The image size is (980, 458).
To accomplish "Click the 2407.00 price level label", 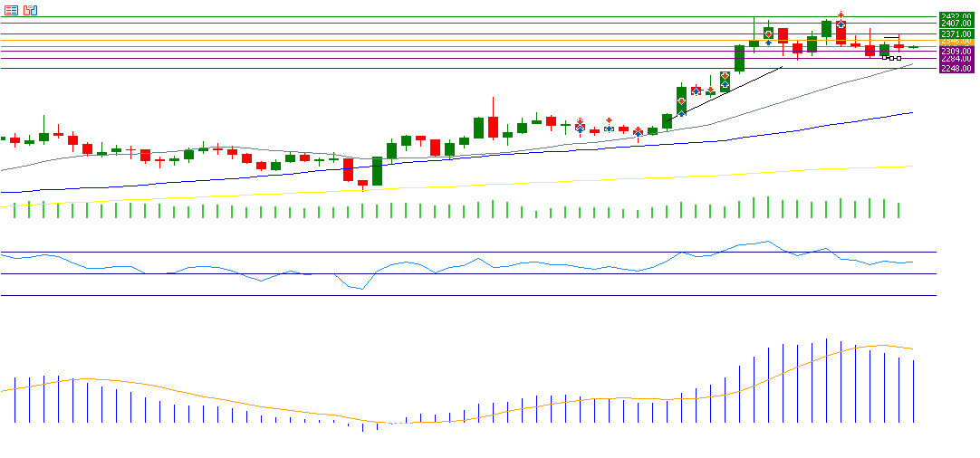I will pyautogui.click(x=956, y=24).
